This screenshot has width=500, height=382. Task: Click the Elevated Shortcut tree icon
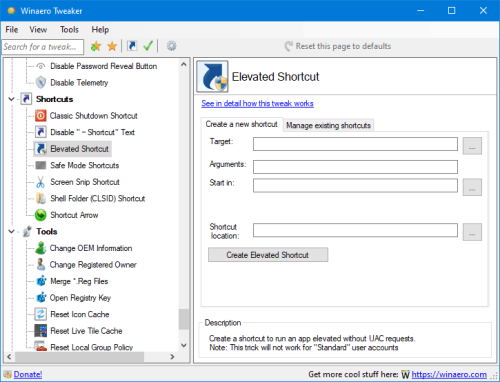coord(41,149)
